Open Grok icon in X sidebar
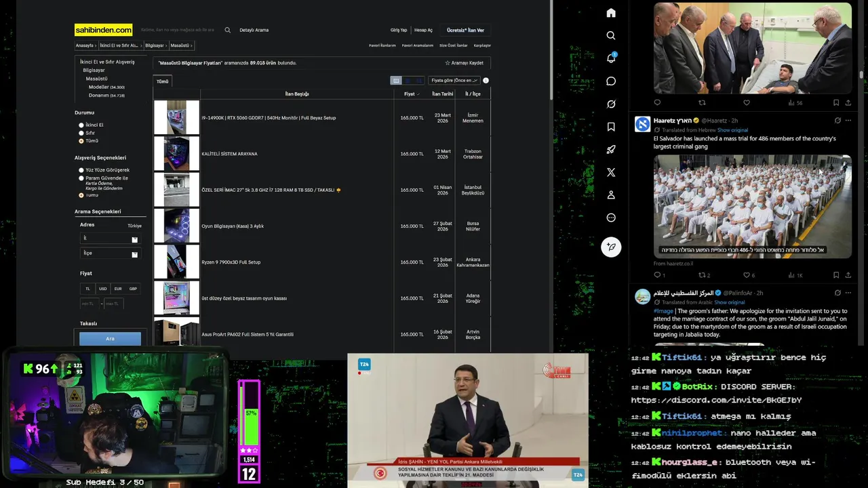 click(x=611, y=104)
